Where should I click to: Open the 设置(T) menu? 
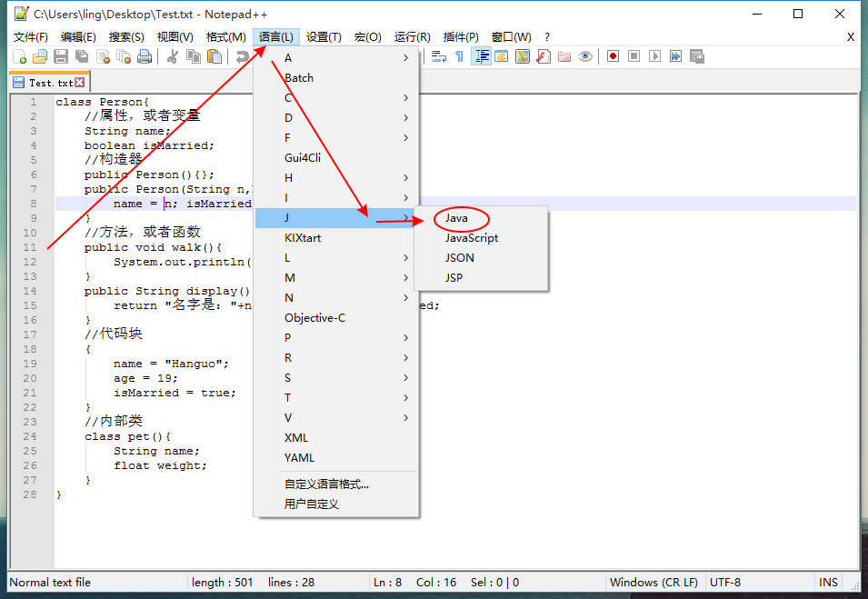tap(324, 37)
